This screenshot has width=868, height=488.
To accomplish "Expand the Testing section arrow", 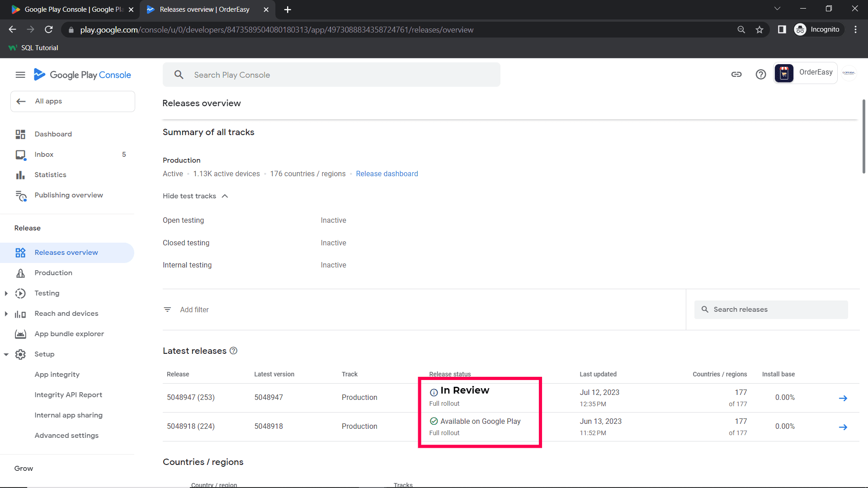I will pos(6,293).
